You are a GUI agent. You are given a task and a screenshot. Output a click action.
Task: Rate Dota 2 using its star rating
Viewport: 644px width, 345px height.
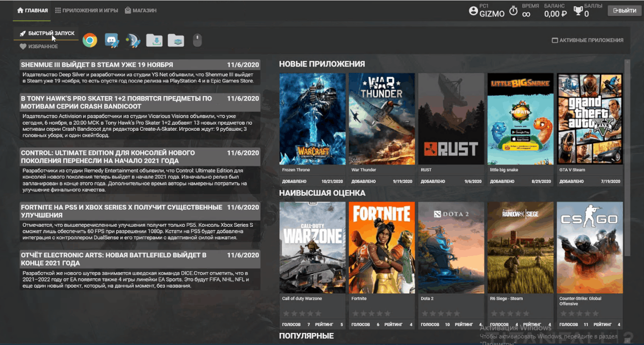pos(441,313)
